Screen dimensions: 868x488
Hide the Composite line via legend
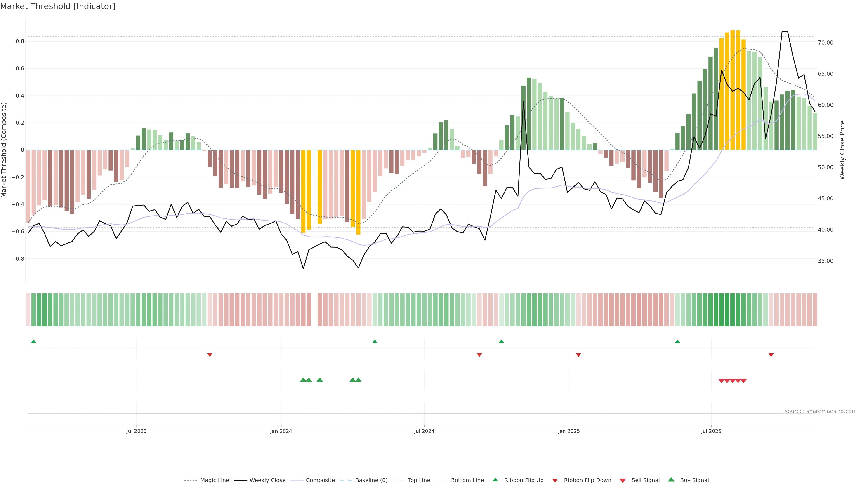[320, 480]
